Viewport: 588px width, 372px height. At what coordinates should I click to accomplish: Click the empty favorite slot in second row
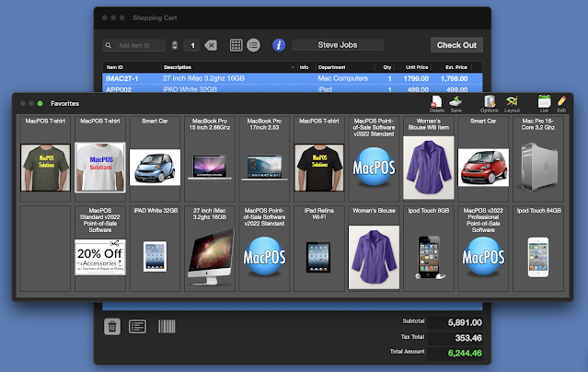(x=45, y=249)
